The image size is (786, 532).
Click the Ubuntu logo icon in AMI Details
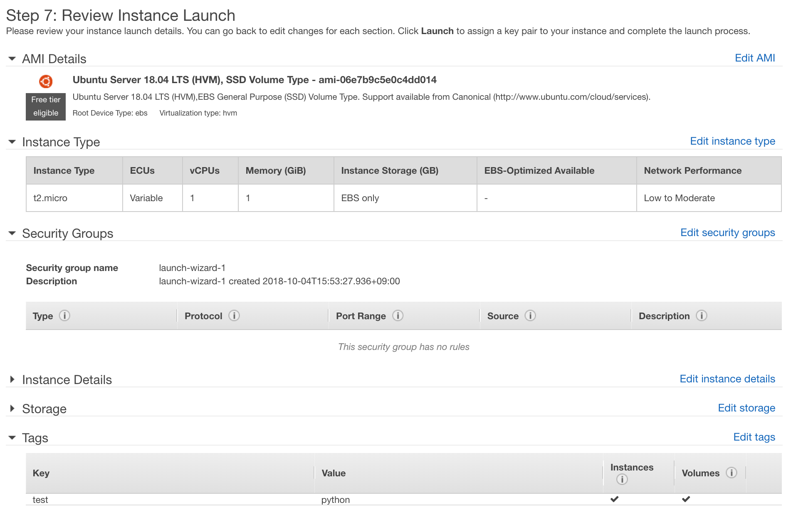46,81
